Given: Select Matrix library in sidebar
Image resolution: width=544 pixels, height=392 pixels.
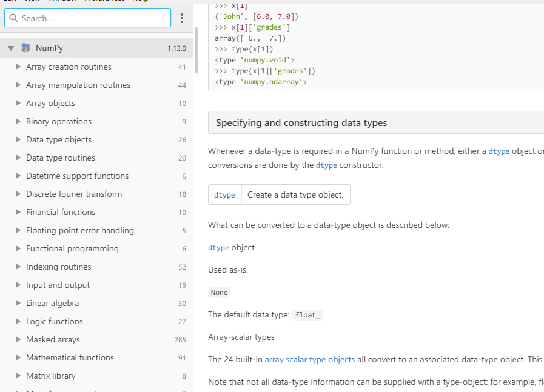Looking at the screenshot, I should point(51,376).
